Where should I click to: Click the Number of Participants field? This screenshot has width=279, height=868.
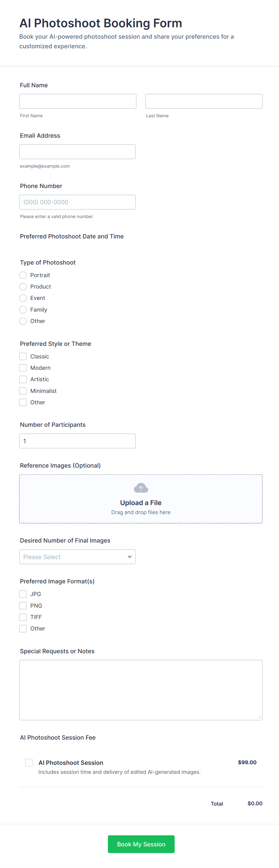(x=77, y=441)
